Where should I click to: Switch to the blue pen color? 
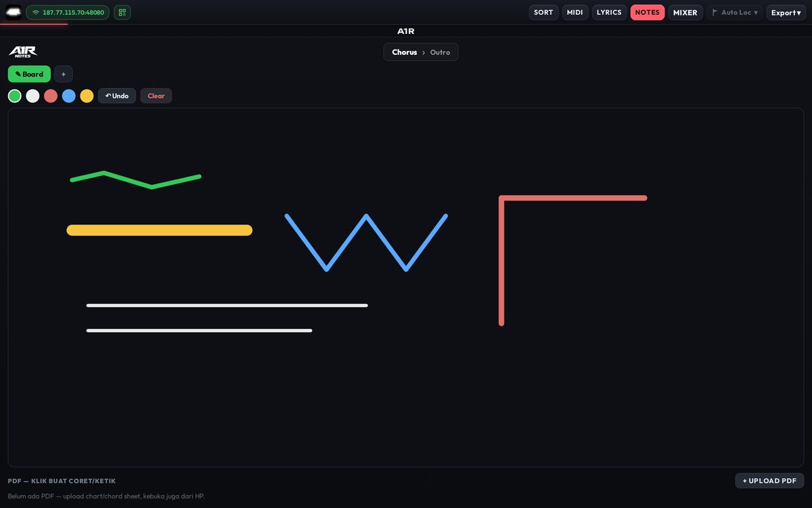coord(69,96)
